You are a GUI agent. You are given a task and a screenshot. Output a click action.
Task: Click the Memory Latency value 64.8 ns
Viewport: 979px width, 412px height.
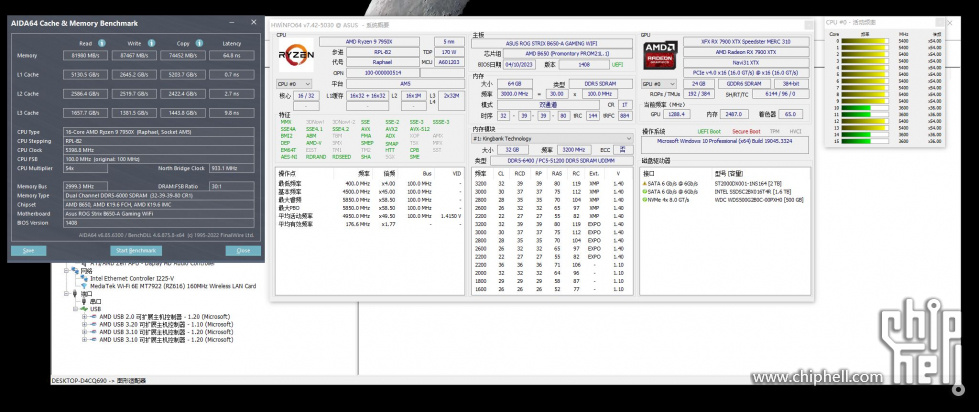(x=232, y=56)
